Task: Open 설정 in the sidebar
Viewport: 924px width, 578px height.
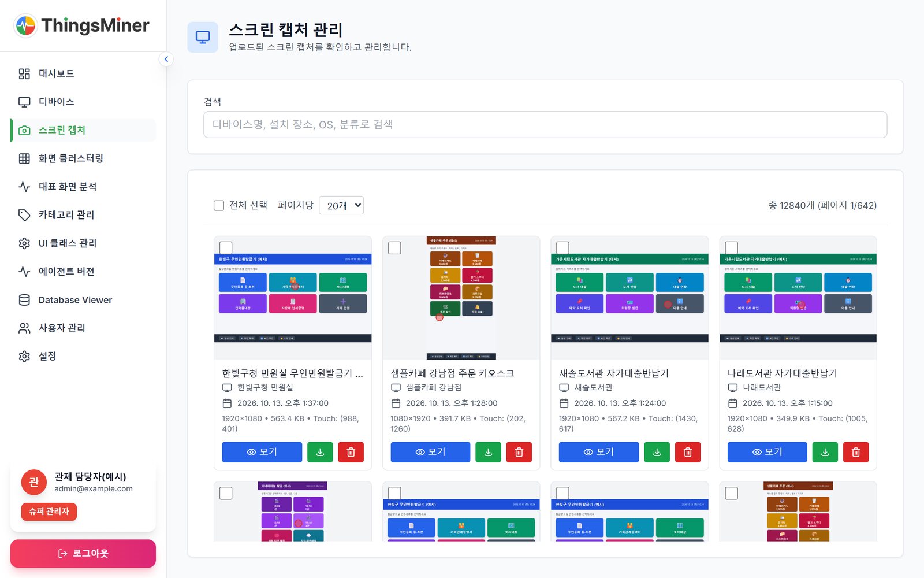Action: pos(83,357)
